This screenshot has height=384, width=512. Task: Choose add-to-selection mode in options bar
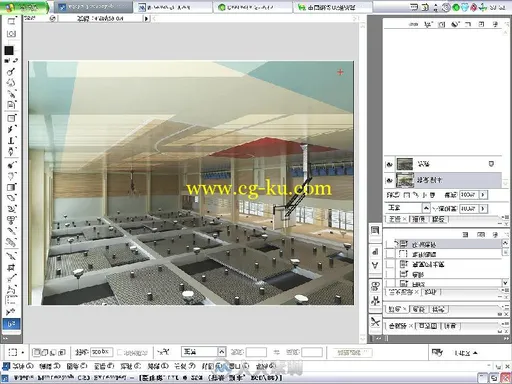pyautogui.click(x=45, y=352)
